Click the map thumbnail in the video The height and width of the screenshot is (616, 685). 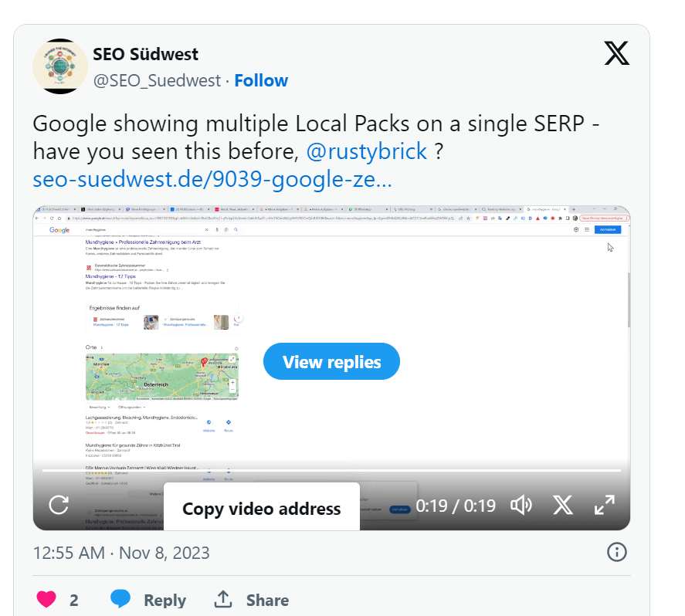pyautogui.click(x=162, y=377)
